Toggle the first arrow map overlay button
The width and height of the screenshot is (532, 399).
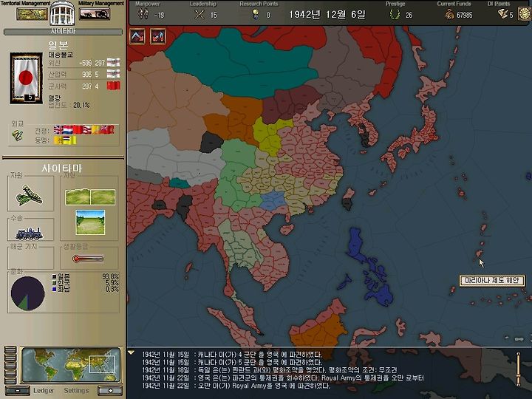[x=137, y=36]
